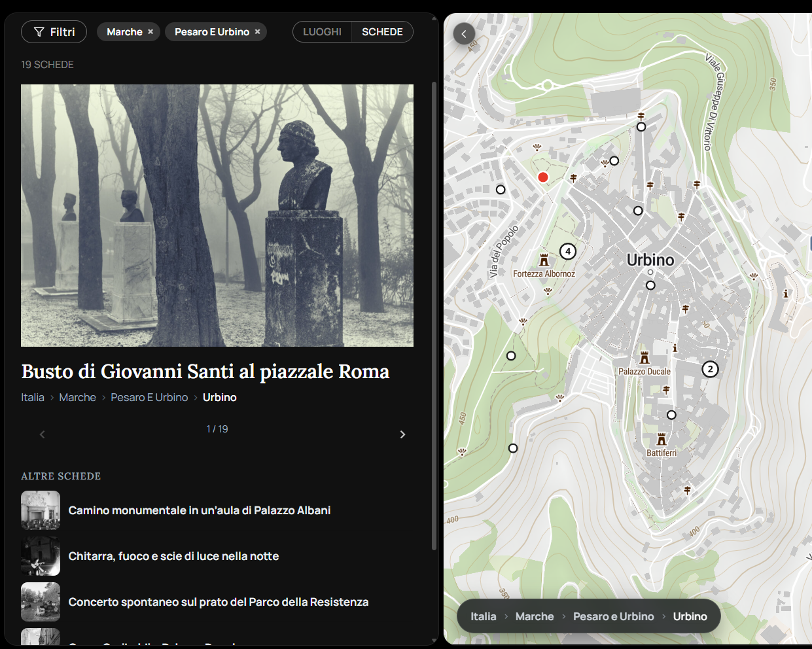Select marker just below Urbino label

(x=650, y=285)
